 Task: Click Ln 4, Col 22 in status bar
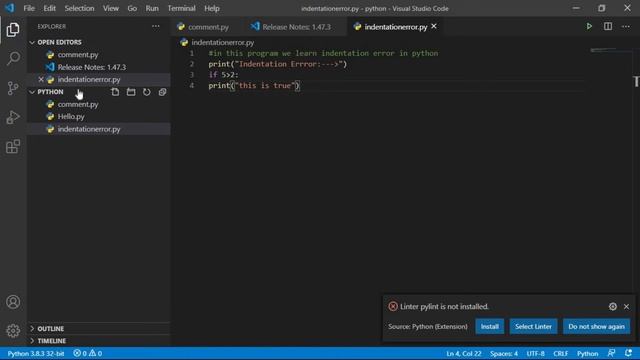pos(464,353)
